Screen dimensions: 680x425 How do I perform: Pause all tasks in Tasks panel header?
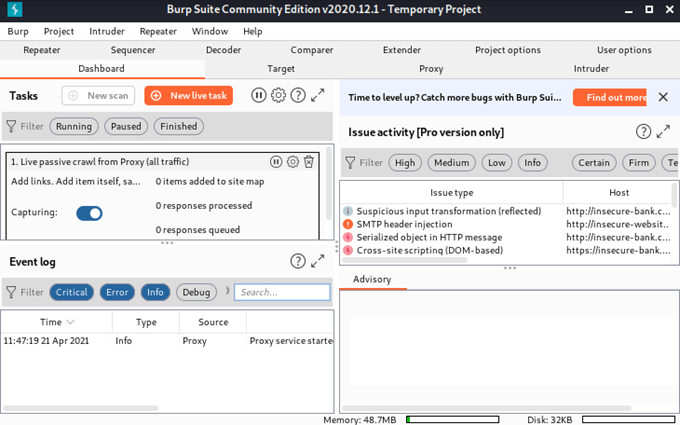tap(258, 95)
